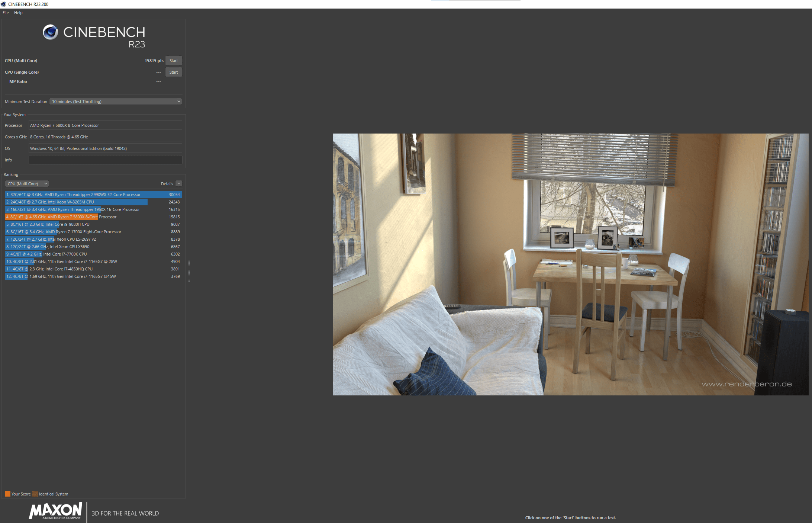Select the Core i7-7700K ranking row
812x523 pixels.
93,254
